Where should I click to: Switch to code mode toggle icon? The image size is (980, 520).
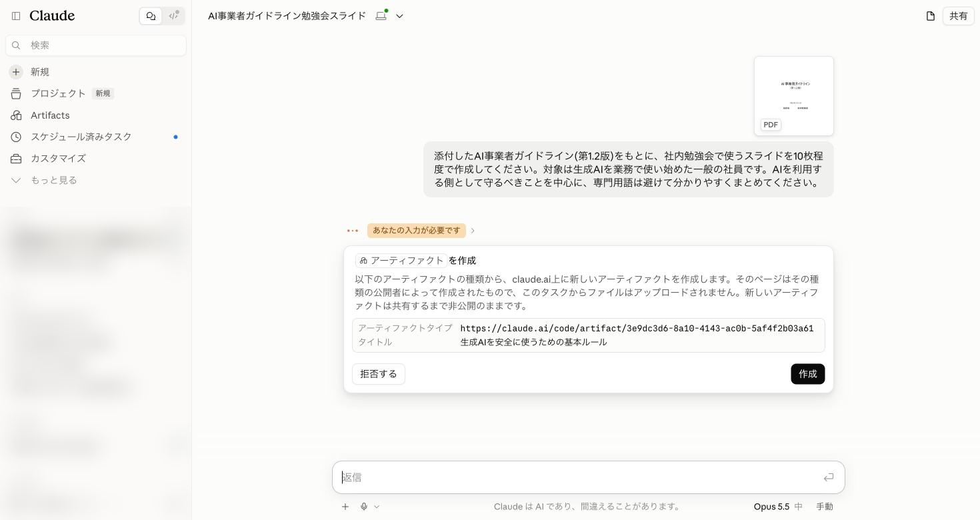pyautogui.click(x=173, y=16)
